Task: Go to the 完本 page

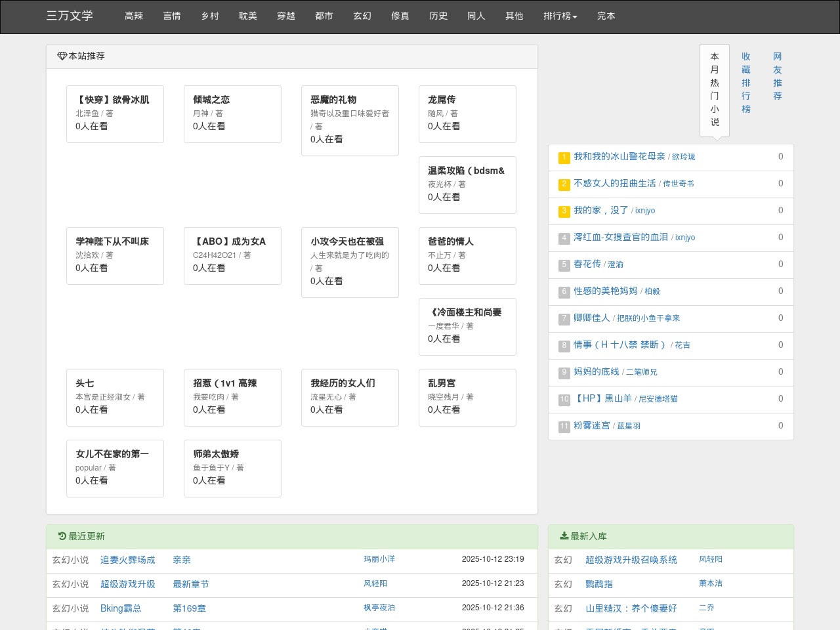Action: click(606, 16)
